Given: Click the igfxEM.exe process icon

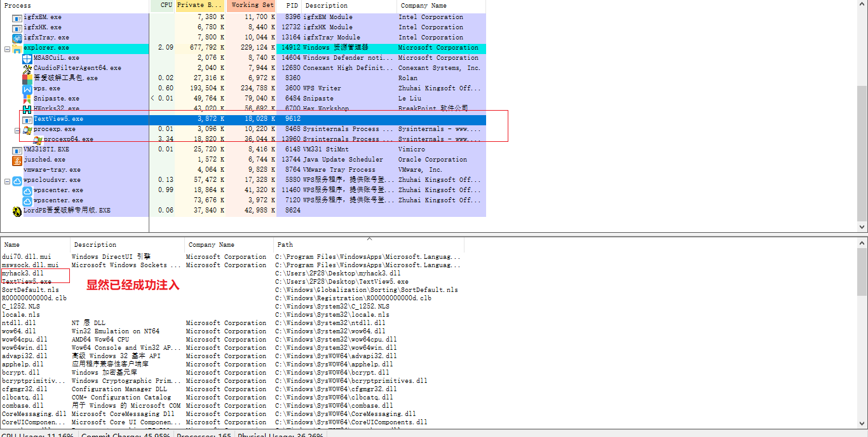Looking at the screenshot, I should [17, 17].
